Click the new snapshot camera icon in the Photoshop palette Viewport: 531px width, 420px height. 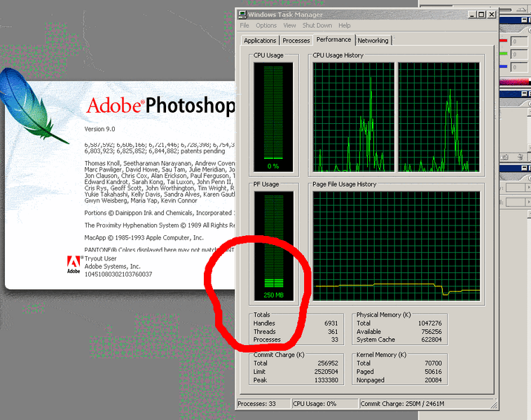pos(504,157)
